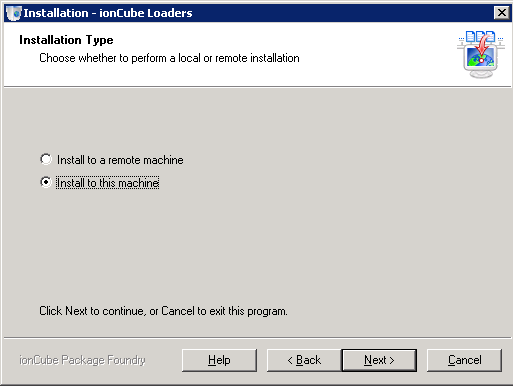Click the left chevron on the Back button

[290, 360]
